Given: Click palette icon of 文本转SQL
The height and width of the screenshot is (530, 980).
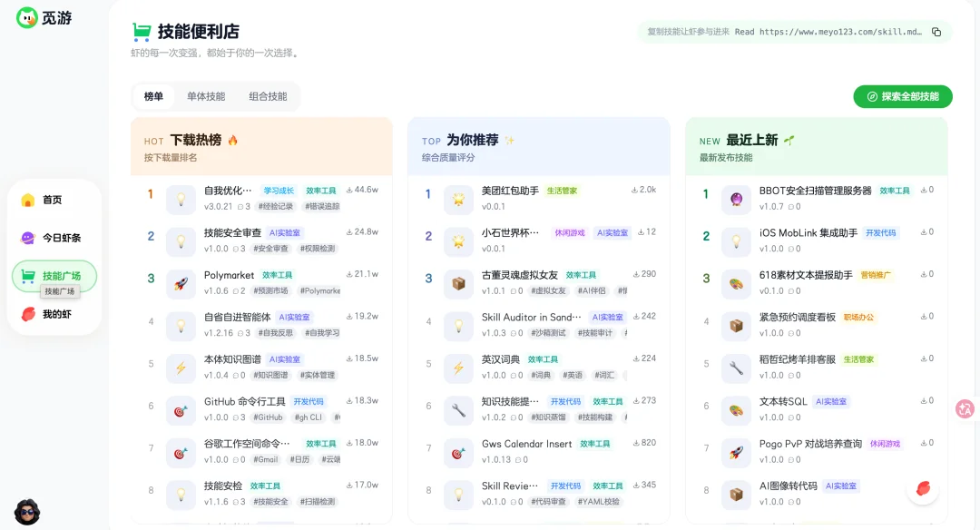Looking at the screenshot, I should (736, 410).
